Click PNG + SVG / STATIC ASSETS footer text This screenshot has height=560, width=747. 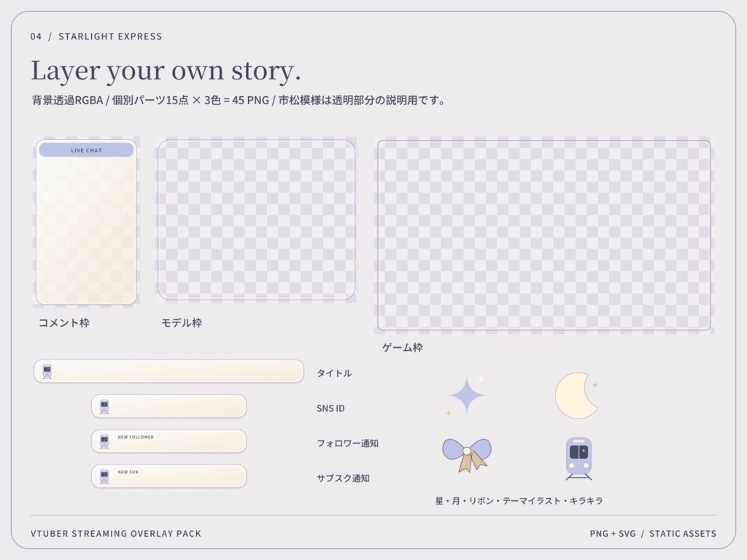click(x=653, y=534)
